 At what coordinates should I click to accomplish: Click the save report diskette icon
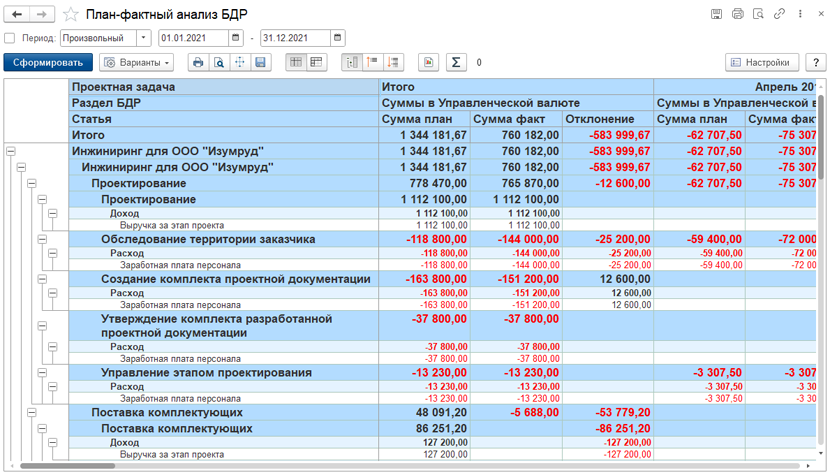tap(260, 62)
